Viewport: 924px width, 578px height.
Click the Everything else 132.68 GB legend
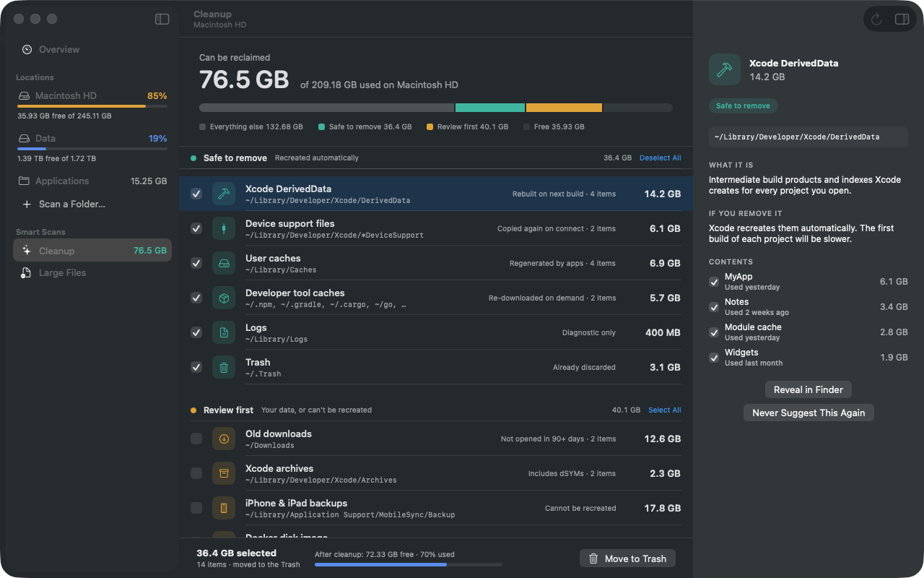[251, 127]
